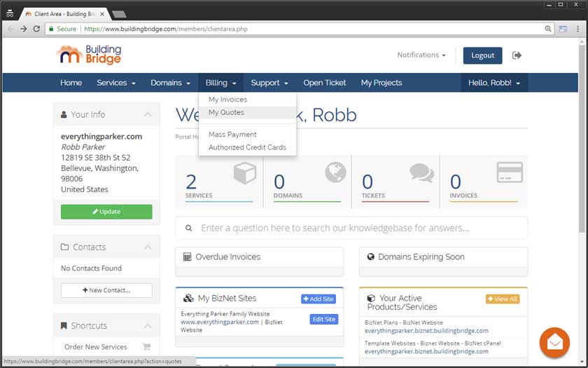588x368 pixels.
Task: Click the browser address bar URL
Action: (x=166, y=29)
